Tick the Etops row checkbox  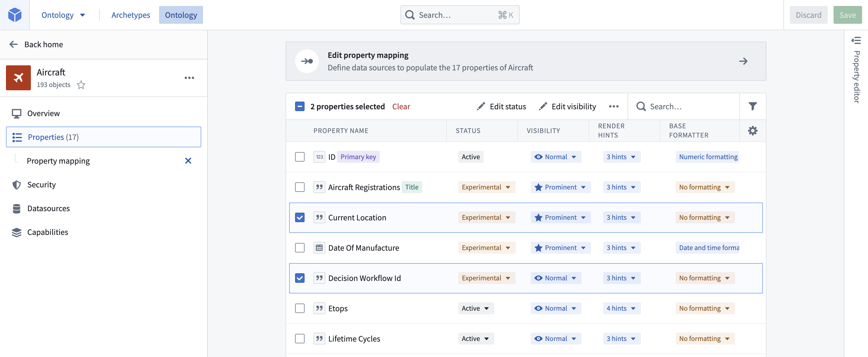tap(300, 308)
